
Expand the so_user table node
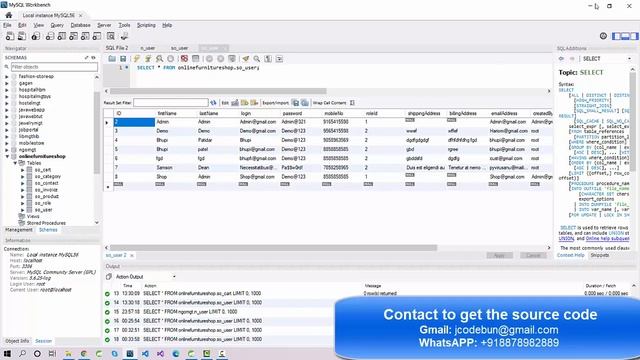[x=23, y=210]
